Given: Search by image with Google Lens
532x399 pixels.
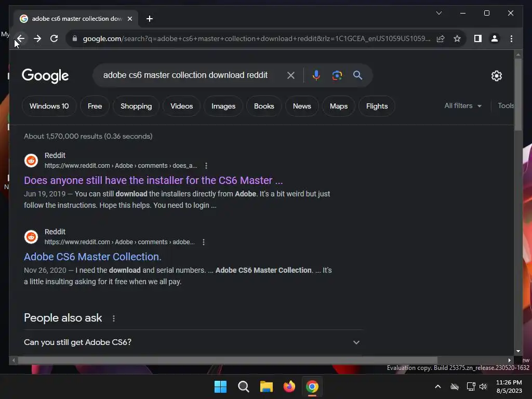Looking at the screenshot, I should click(337, 75).
